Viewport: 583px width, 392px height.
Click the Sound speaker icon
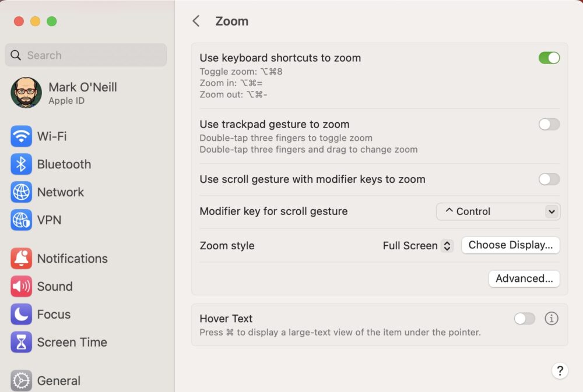(x=21, y=287)
